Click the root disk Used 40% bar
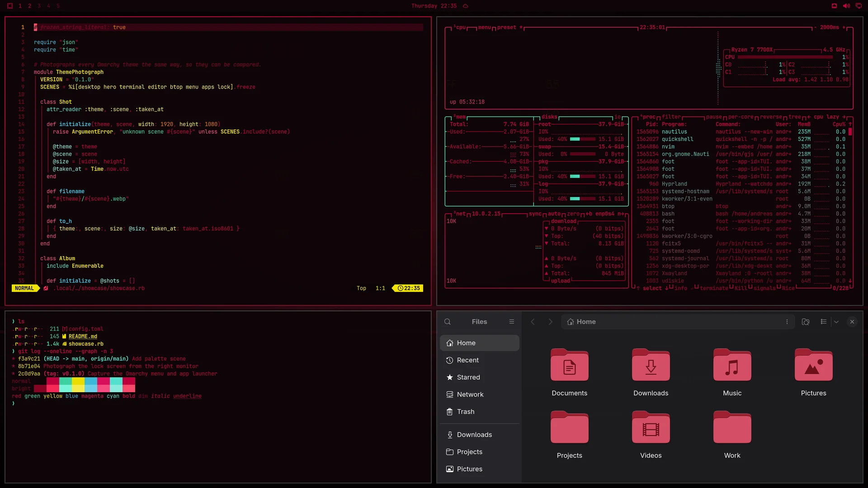Screen dimensions: 868x488 [583, 139]
